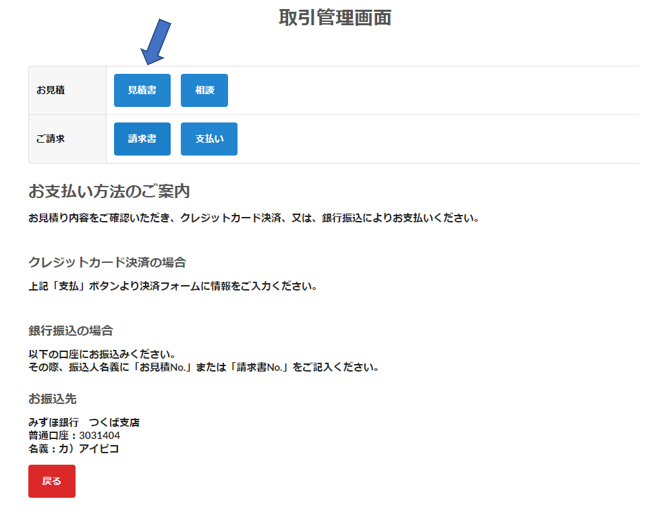
Task: Open the 請求書 invoice button
Action: pyautogui.click(x=142, y=139)
